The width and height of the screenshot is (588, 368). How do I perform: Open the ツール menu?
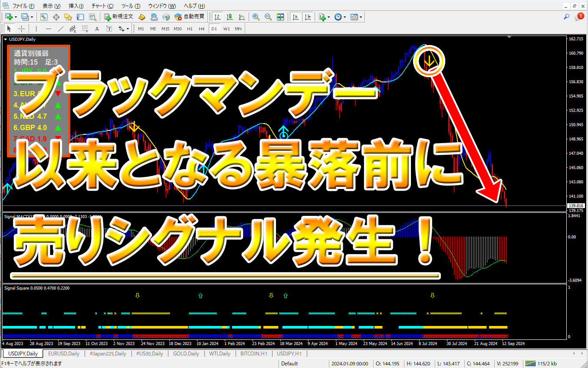point(131,6)
